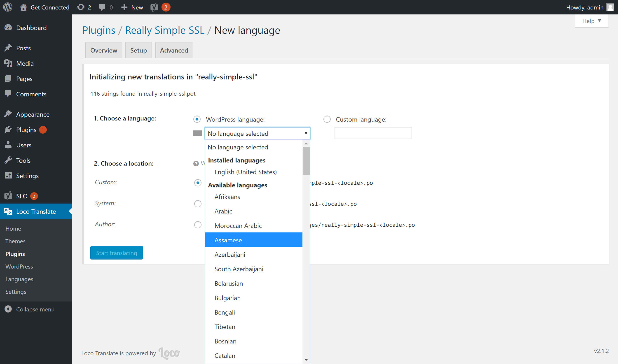Click the Settings sliders icon
The height and width of the screenshot is (364, 618).
8,176
